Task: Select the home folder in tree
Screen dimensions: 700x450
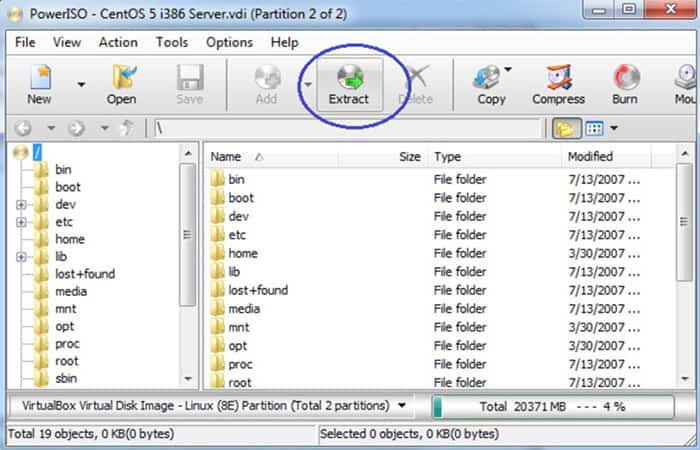Action: (x=70, y=239)
